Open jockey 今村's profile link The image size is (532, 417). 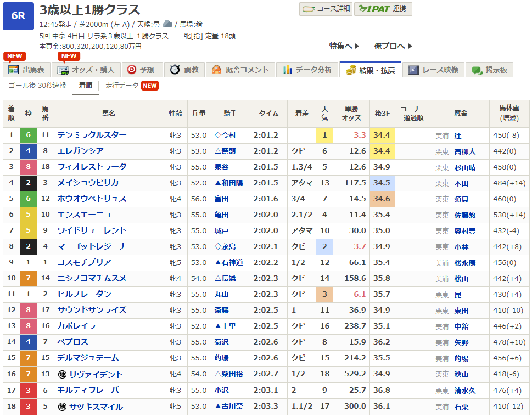228,135
